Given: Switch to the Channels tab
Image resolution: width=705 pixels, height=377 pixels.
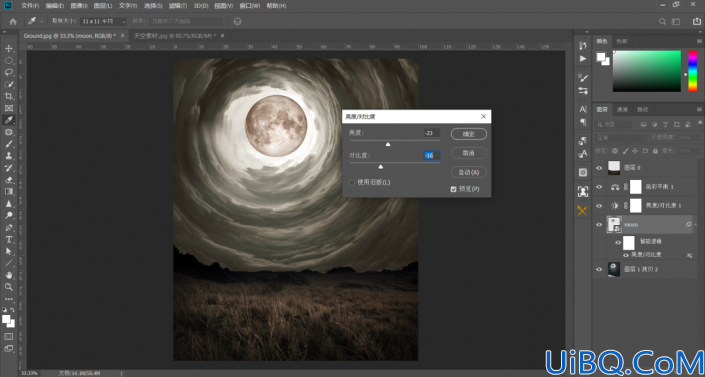Looking at the screenshot, I should (x=622, y=109).
